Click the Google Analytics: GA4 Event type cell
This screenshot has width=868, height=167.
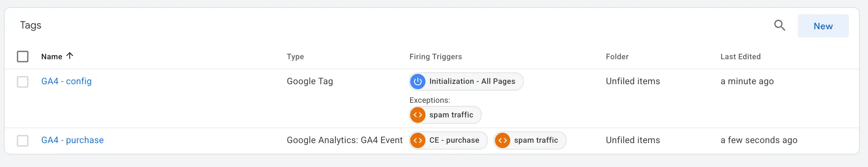click(x=345, y=140)
